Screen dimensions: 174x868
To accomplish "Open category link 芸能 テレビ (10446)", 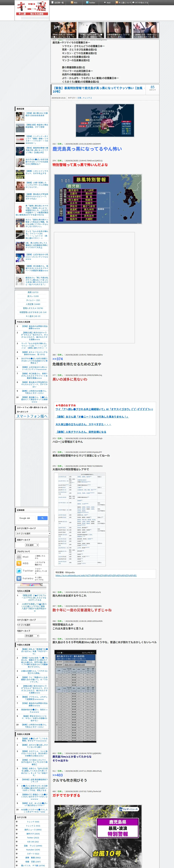I will click(33, 845).
